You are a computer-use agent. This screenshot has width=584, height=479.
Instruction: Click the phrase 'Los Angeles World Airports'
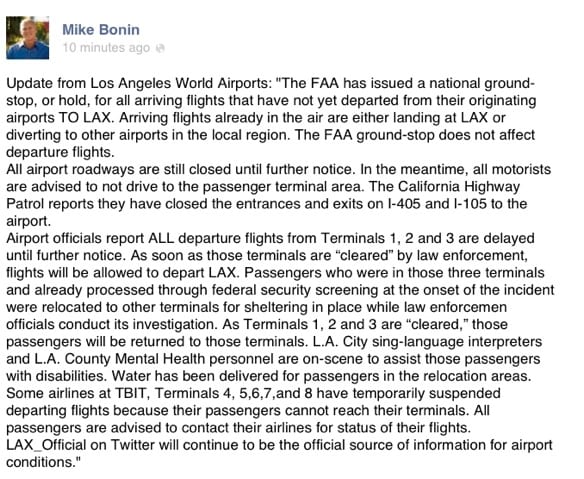(179, 83)
